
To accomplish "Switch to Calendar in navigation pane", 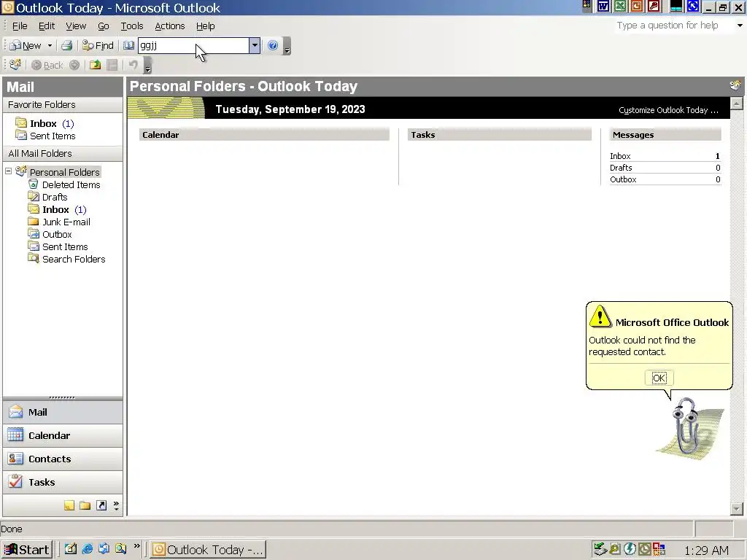I will pyautogui.click(x=63, y=436).
